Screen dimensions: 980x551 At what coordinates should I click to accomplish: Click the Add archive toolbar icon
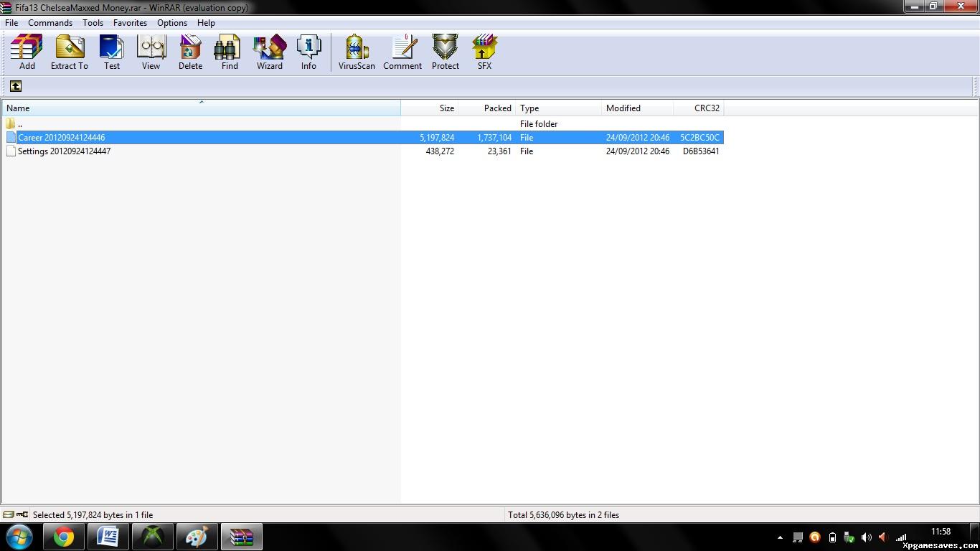[27, 52]
